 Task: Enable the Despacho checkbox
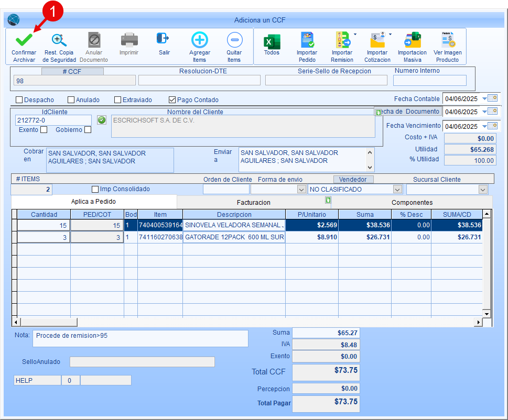(19, 100)
